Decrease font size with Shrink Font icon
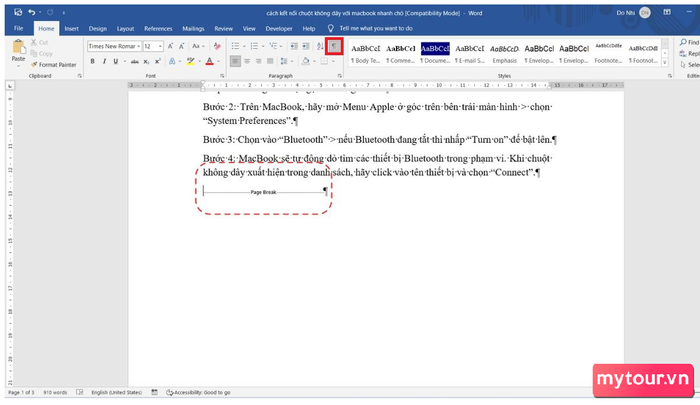The image size is (700, 405). point(182,46)
